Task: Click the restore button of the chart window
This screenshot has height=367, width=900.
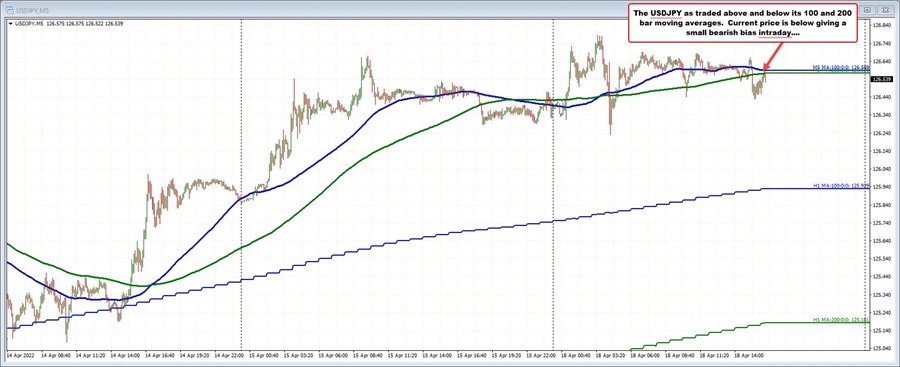Action: [x=868, y=9]
